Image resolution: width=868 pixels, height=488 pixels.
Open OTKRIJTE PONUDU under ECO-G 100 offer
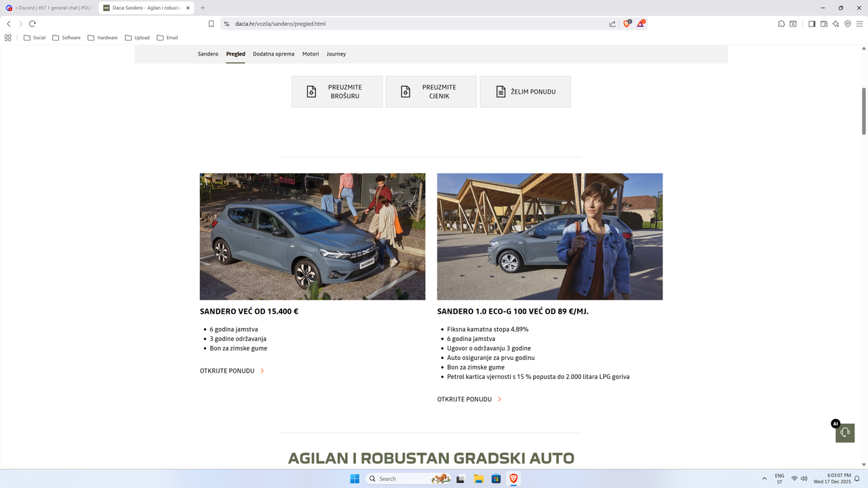click(469, 399)
